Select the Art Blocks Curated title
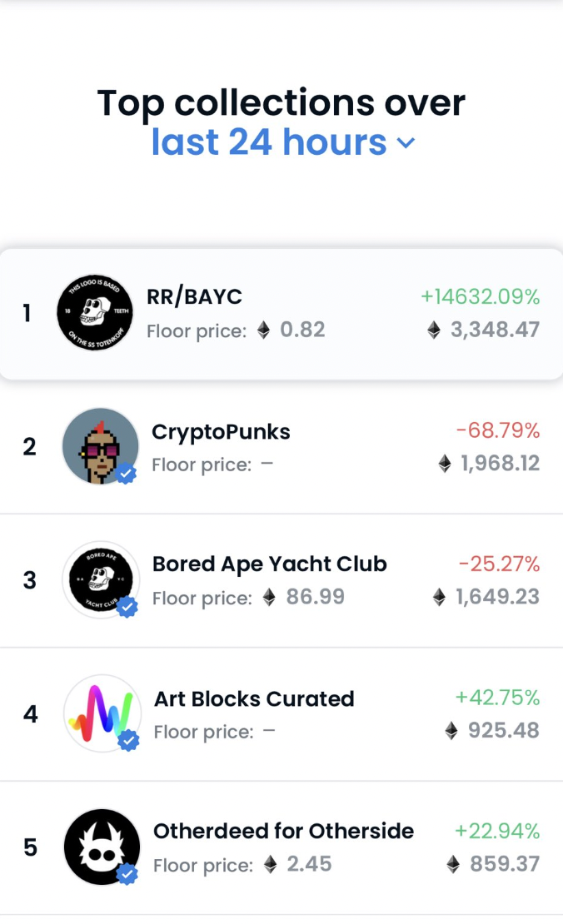The image size is (563, 924). (254, 699)
